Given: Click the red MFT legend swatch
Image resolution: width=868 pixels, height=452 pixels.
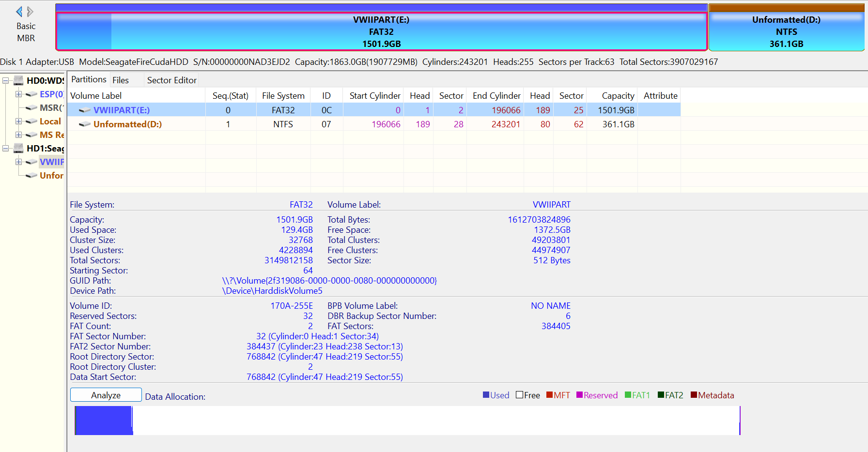Looking at the screenshot, I should pos(549,395).
